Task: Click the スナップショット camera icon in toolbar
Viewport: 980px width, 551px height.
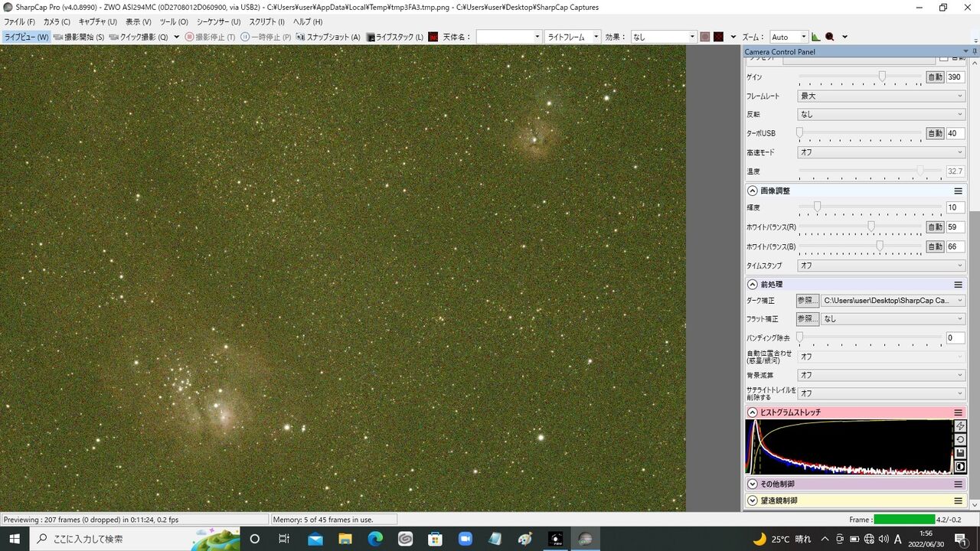Action: click(x=300, y=37)
